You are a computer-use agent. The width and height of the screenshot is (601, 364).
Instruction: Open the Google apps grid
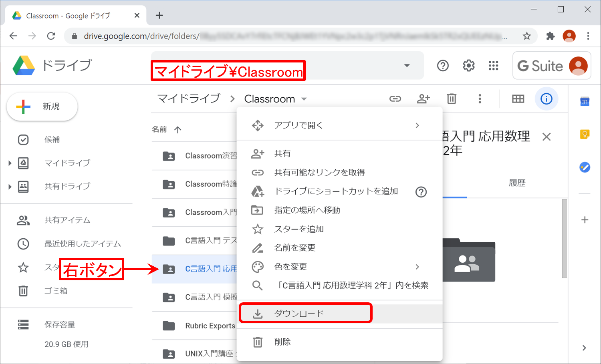coord(494,66)
